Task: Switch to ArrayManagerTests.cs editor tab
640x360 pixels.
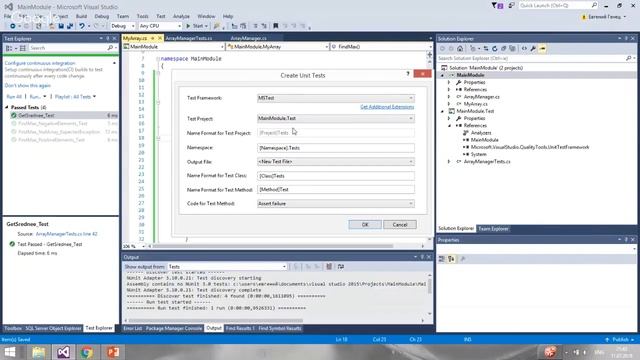Action: (189, 38)
